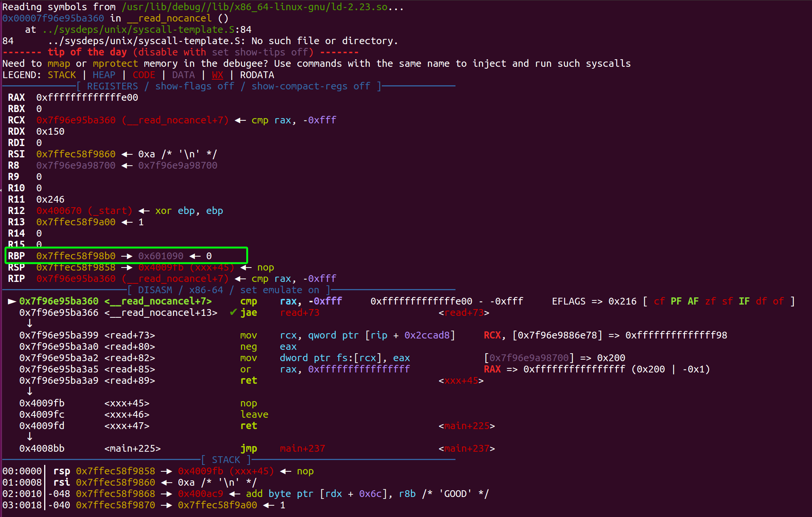Click the 'show-flags off' text in registers header
The image size is (812, 517).
point(195,86)
